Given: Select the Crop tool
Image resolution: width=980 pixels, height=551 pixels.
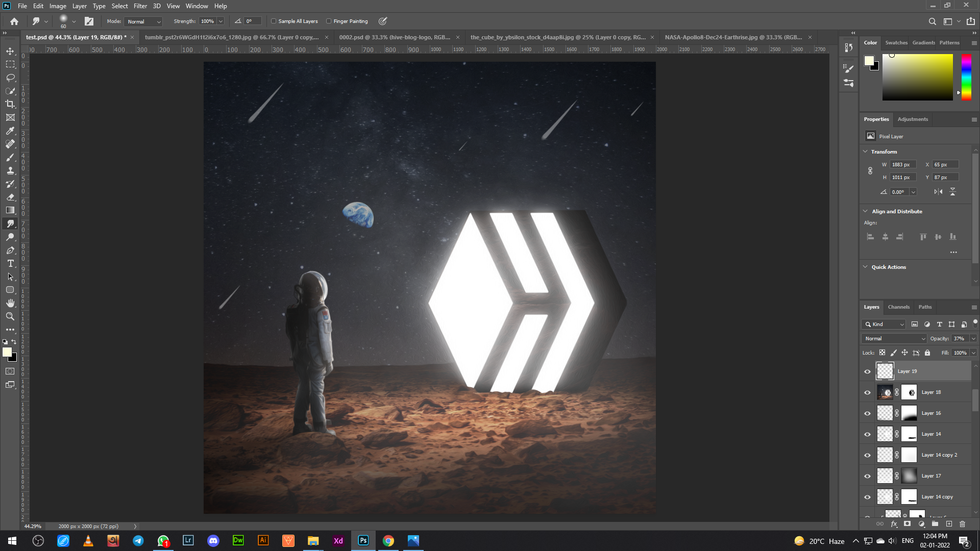Looking at the screenshot, I should 10,104.
